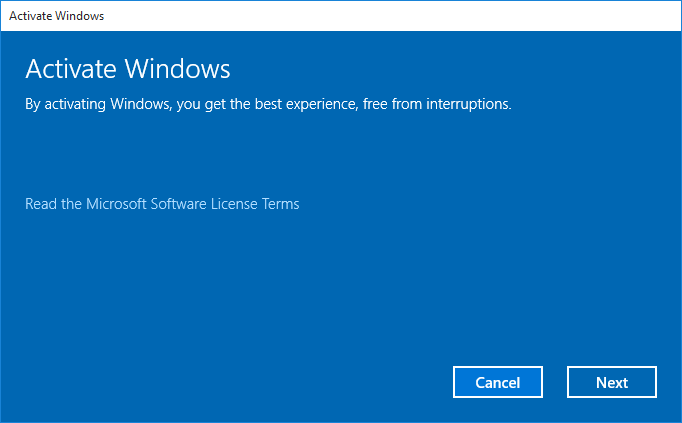
Task: Click the Activate Windows title bar text
Action: (x=57, y=16)
